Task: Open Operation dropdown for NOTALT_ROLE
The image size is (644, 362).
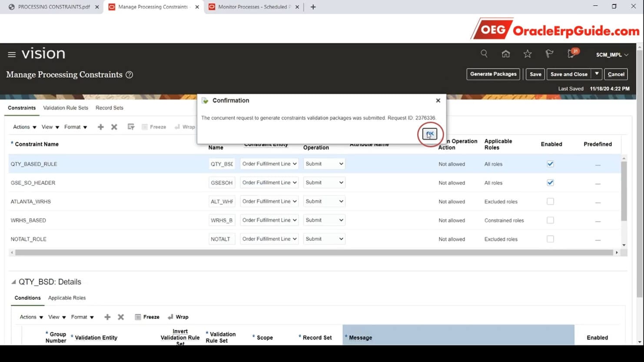Action: click(324, 239)
